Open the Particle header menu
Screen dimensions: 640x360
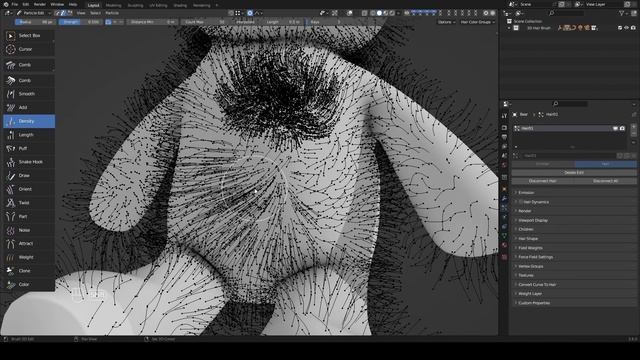tap(112, 13)
